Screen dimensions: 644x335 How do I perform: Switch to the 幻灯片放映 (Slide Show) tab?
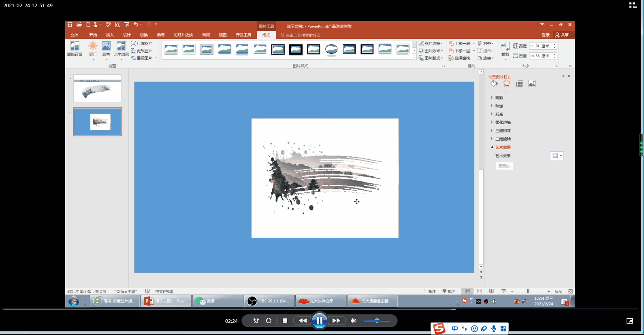(x=183, y=35)
